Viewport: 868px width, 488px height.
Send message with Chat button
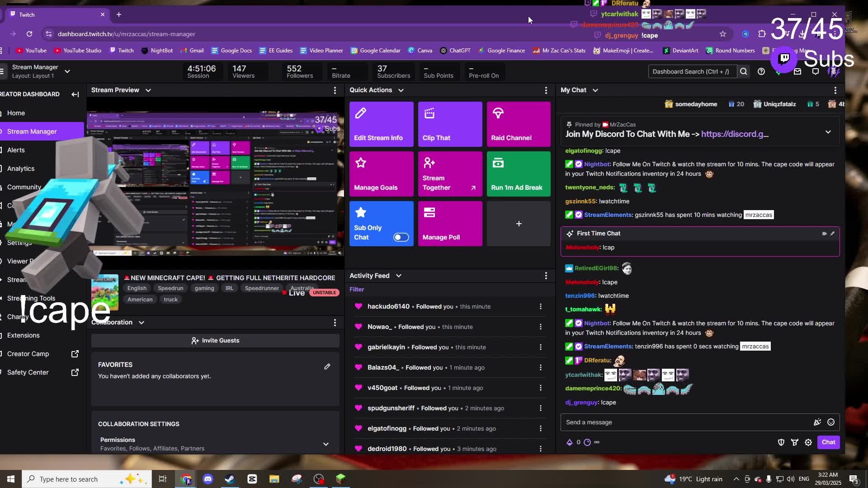829,442
